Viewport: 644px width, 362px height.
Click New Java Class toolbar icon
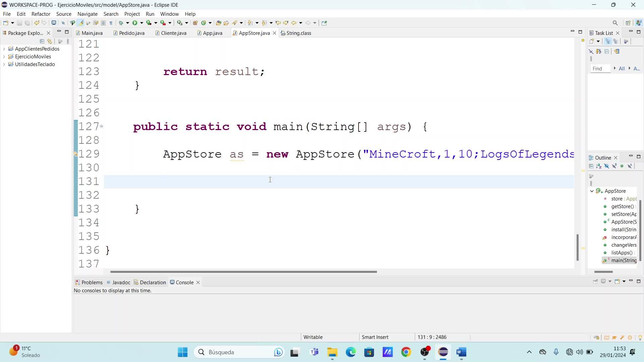click(203, 23)
